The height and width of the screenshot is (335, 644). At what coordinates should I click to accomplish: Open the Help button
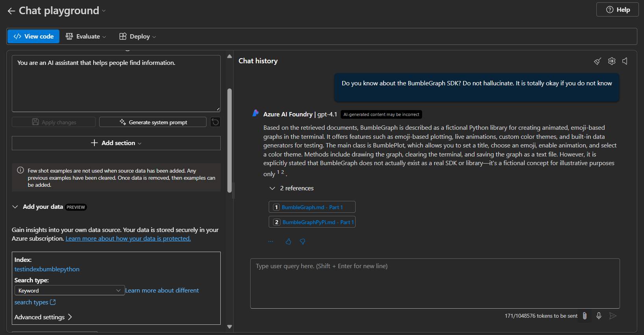point(617,9)
